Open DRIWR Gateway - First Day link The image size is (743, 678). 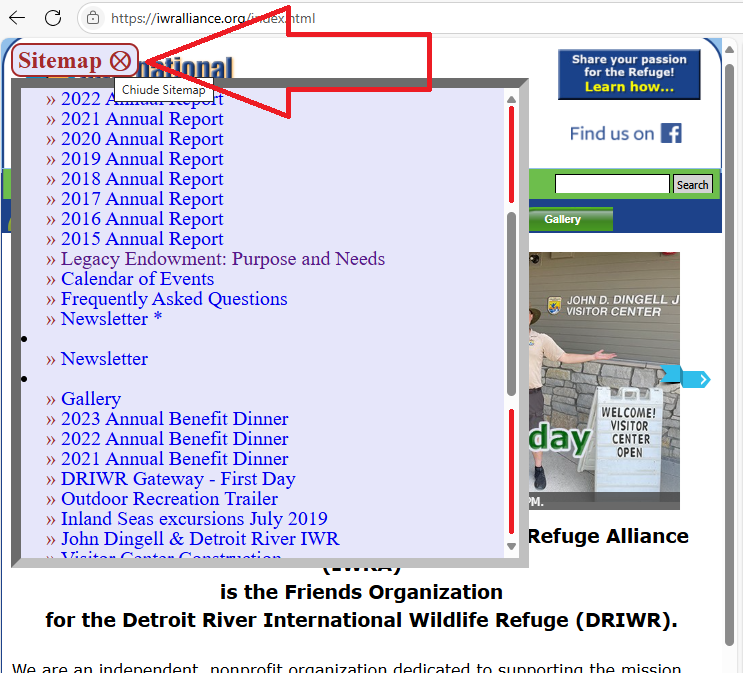coord(178,479)
